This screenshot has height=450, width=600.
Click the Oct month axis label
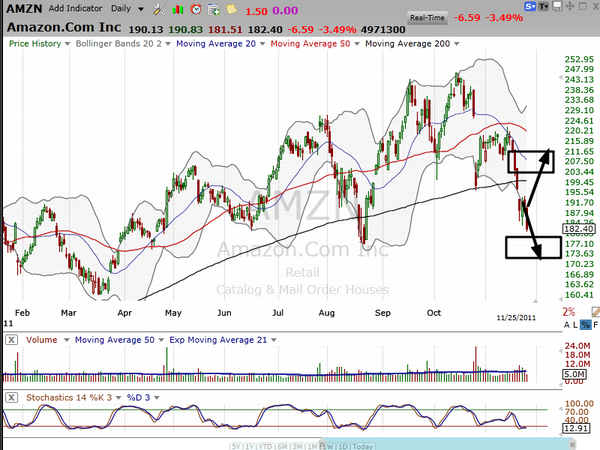pos(434,313)
